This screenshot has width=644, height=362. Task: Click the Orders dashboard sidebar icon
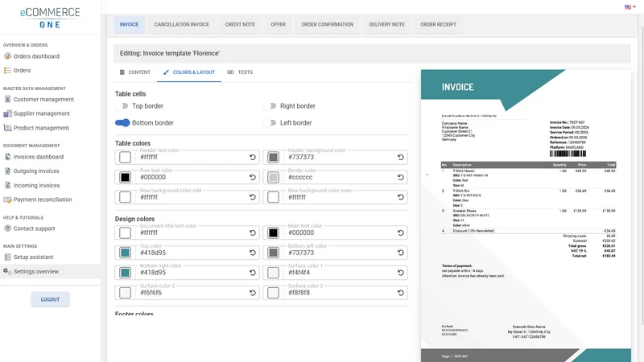tap(7, 56)
